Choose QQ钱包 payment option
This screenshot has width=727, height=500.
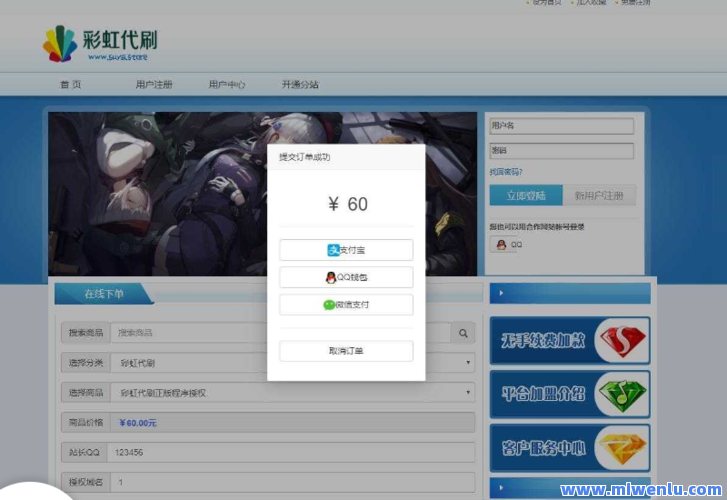coord(346,277)
